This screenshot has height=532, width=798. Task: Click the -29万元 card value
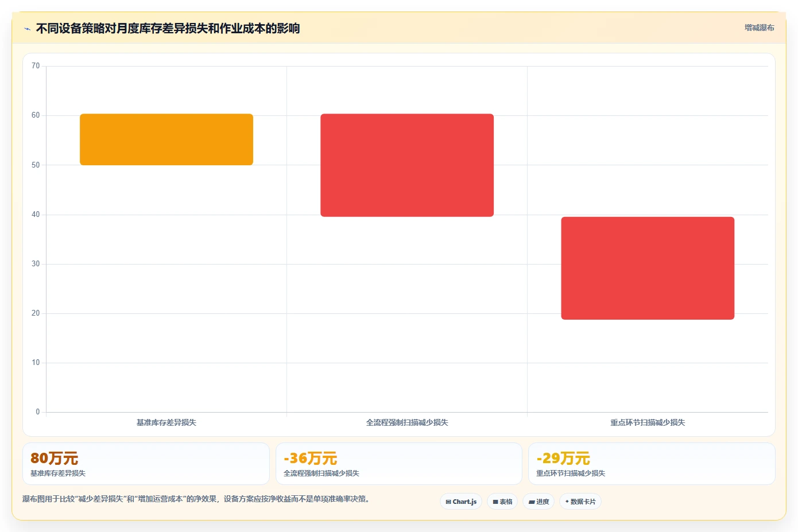point(563,458)
